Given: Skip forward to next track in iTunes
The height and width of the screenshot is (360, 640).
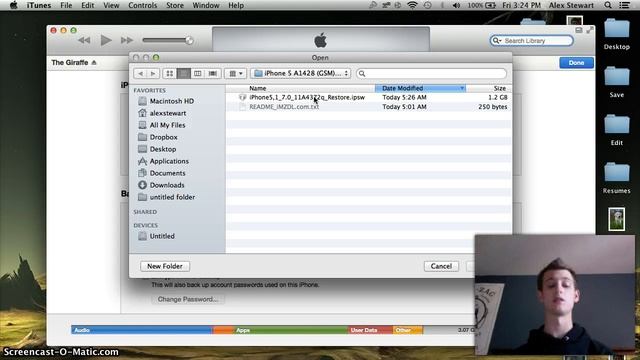Looking at the screenshot, I should click(127, 40).
